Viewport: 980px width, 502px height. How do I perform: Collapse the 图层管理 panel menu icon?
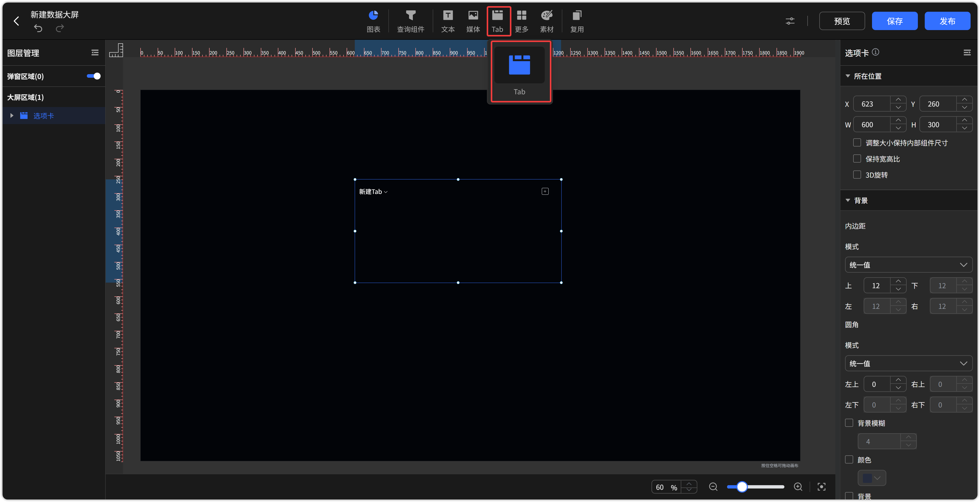coord(95,52)
